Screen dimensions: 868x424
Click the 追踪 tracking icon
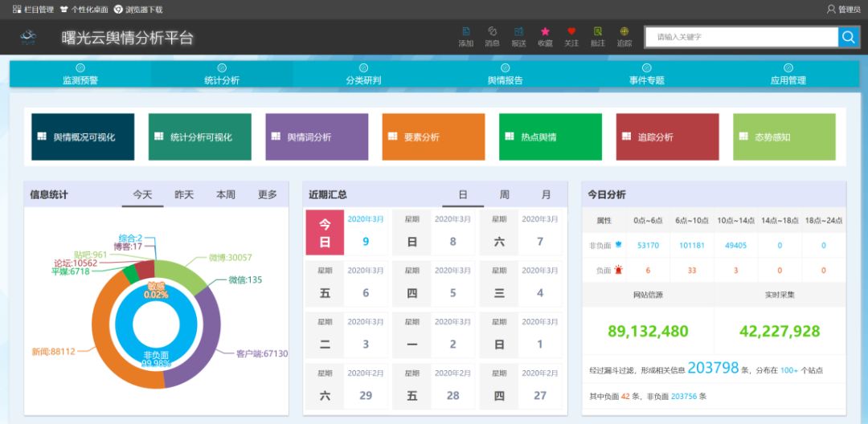pyautogui.click(x=624, y=36)
